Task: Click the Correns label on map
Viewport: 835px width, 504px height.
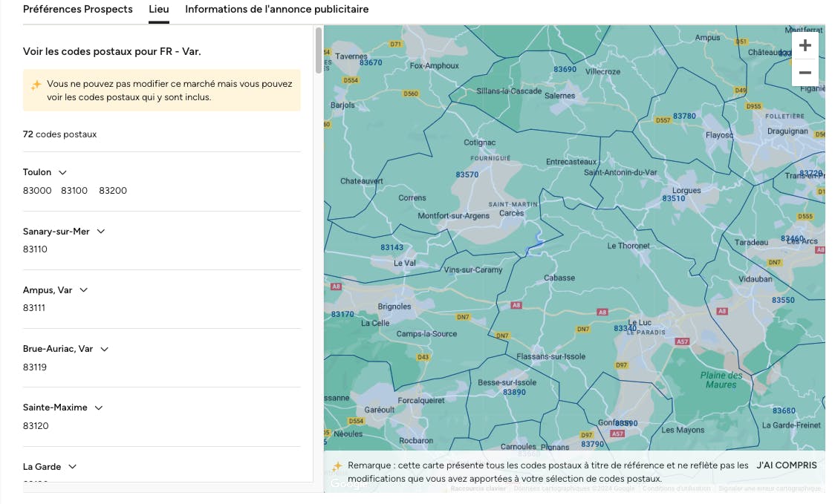Action: 412,198
